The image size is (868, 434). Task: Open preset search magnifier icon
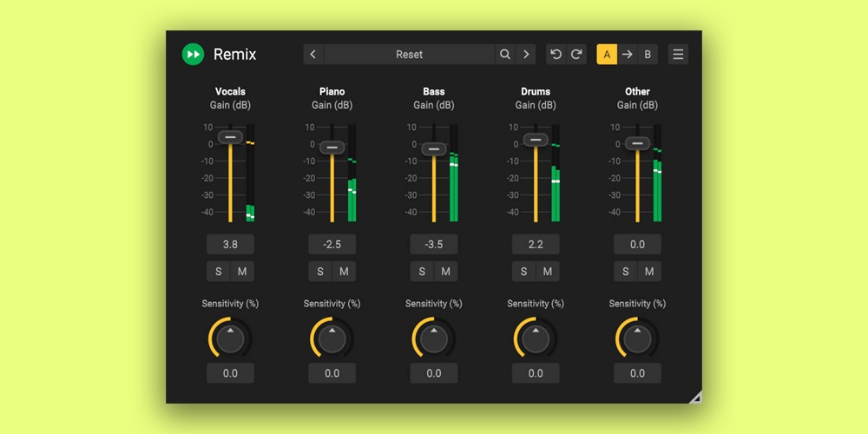[x=505, y=55]
